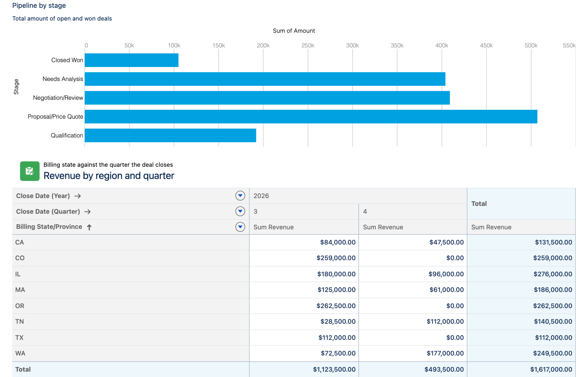This screenshot has width=588, height=377.
Task: Select the Proposal/Price Quote bar
Action: click(311, 117)
